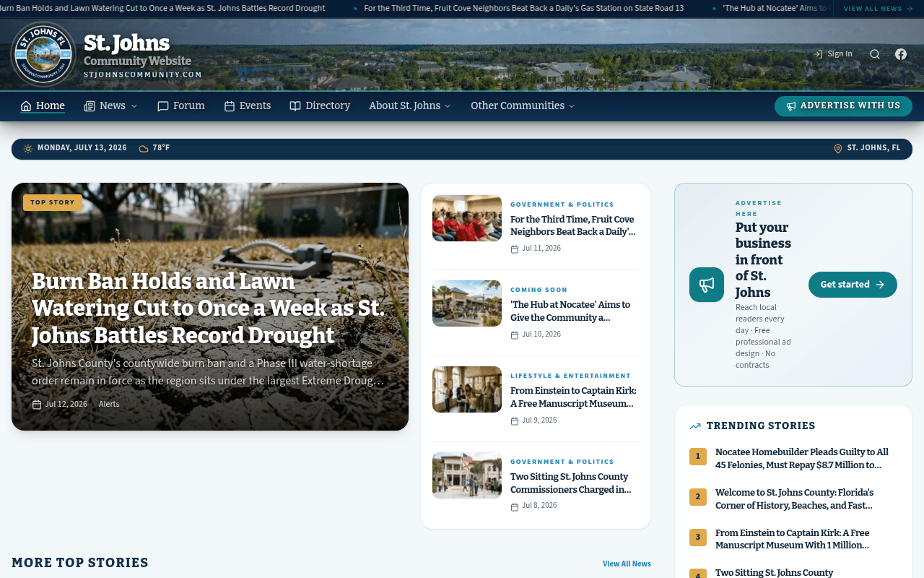Screen dimensions: 924x578
Task: Click the calendar icon beside Jul 11, 2026
Action: [x=515, y=249]
